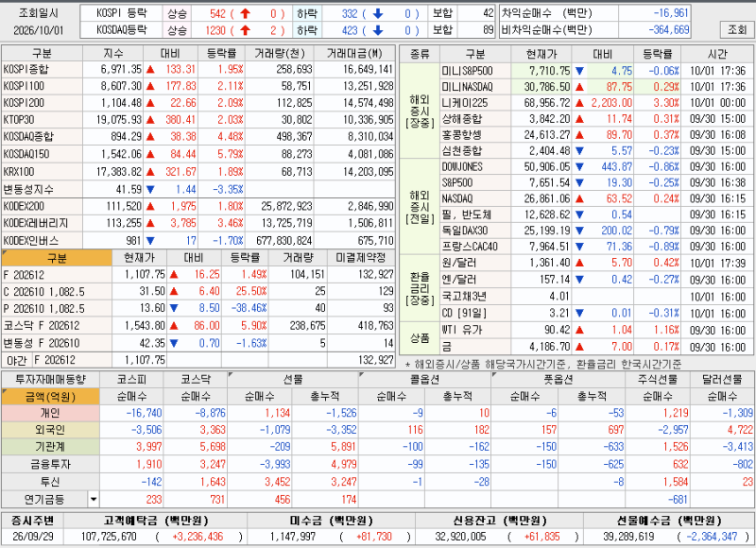Select the 금융투자 investor row label
Screen dimensions: 756x548
point(50,464)
